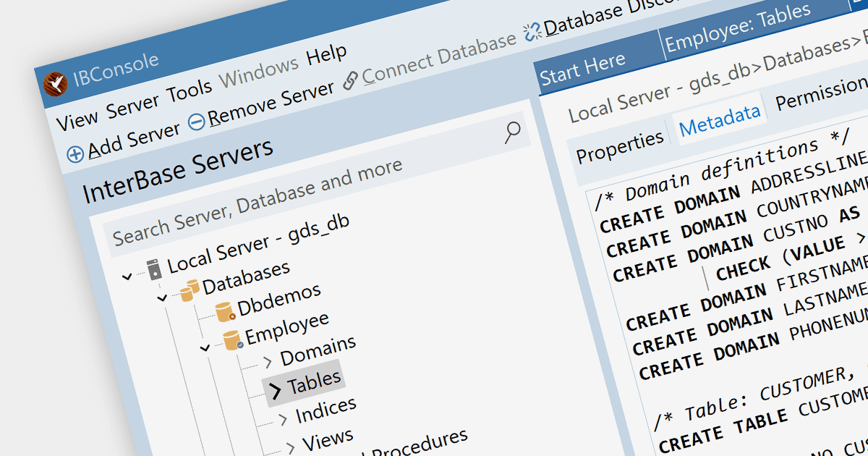Click the Connect Database chain icon
Image resolution: width=868 pixels, height=456 pixels.
(351, 80)
